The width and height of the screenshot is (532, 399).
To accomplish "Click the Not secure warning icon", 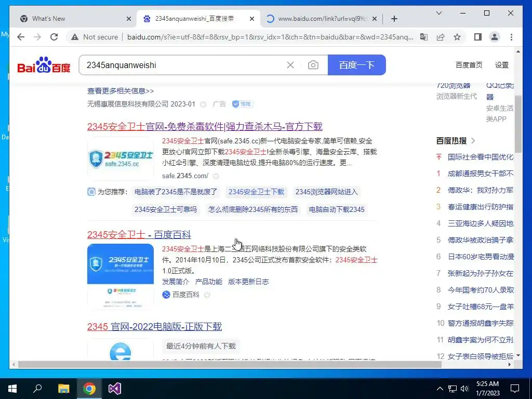I will pyautogui.click(x=75, y=37).
